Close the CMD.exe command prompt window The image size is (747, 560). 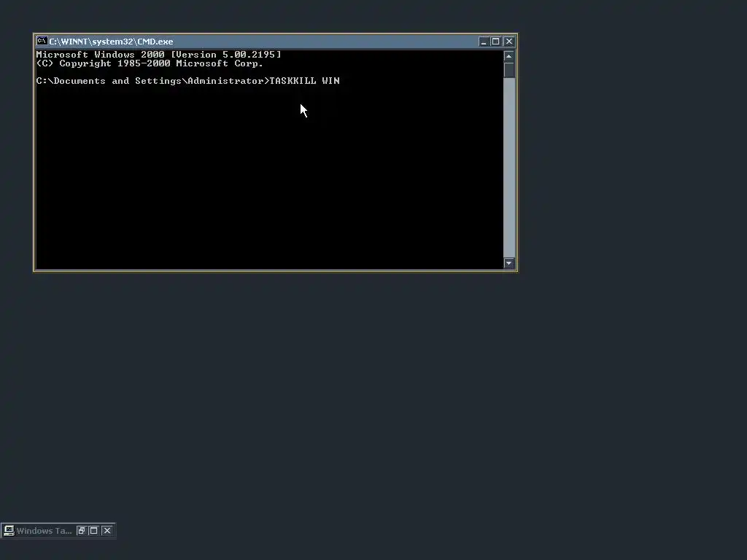pos(508,42)
